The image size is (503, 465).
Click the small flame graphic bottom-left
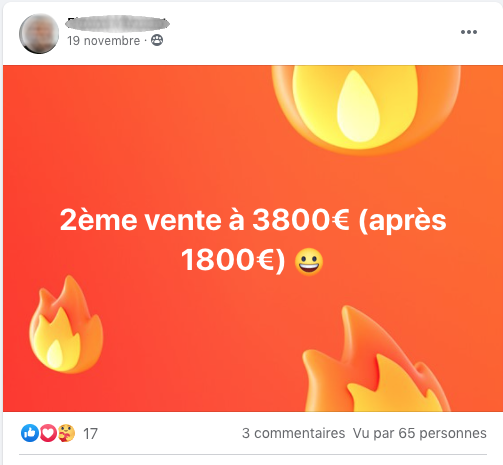coord(66,324)
